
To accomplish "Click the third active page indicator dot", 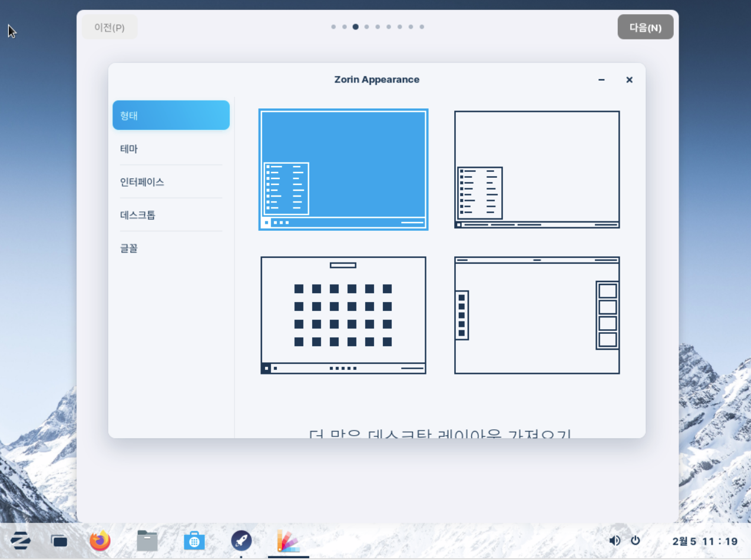I will click(x=355, y=26).
